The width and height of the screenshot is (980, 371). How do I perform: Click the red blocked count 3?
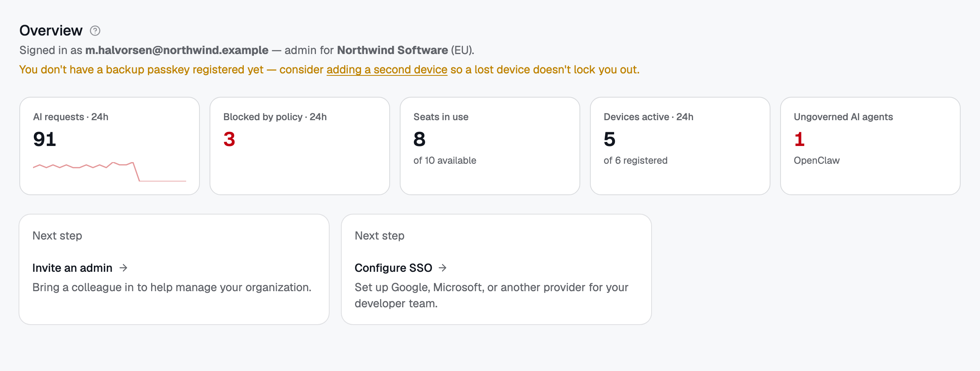[229, 140]
